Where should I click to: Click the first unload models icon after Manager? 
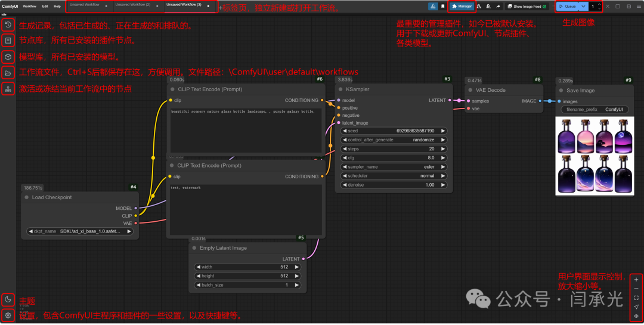click(x=479, y=6)
